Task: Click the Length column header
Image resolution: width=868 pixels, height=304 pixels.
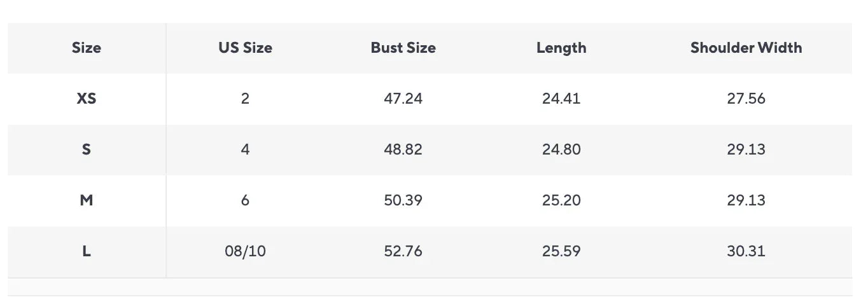Action: (561, 48)
